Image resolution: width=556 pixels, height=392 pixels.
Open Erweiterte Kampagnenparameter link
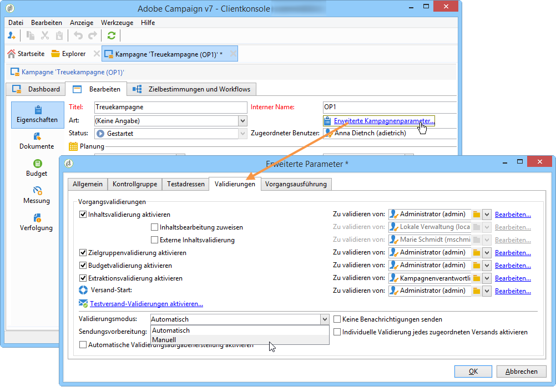tap(384, 121)
